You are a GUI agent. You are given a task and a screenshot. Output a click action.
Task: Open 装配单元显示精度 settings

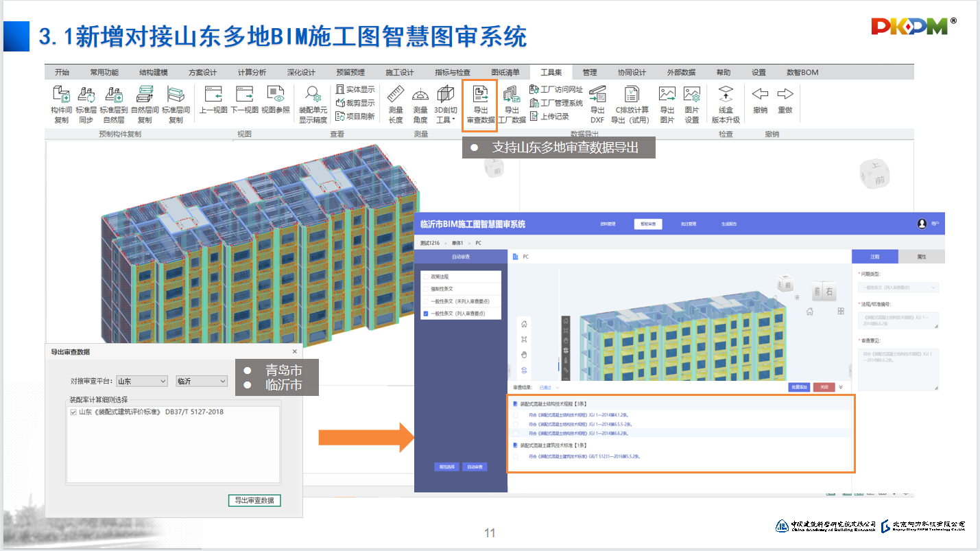(x=313, y=104)
